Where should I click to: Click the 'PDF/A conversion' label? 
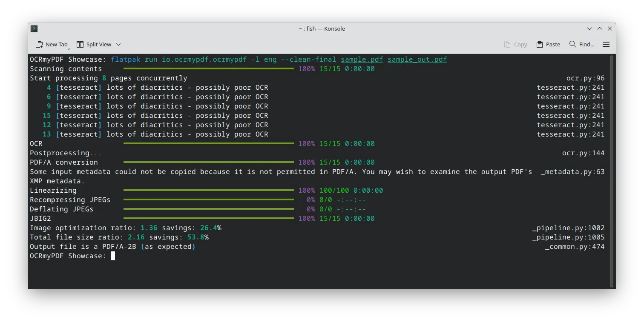(64, 162)
